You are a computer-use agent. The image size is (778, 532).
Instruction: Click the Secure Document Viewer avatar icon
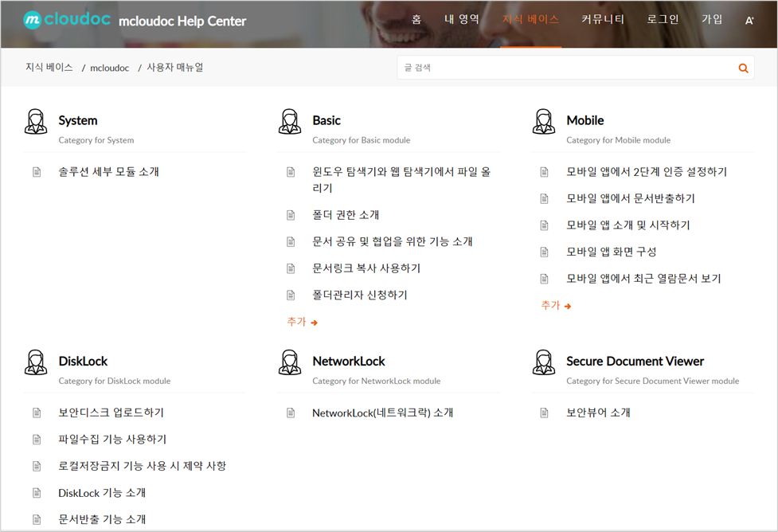(544, 362)
